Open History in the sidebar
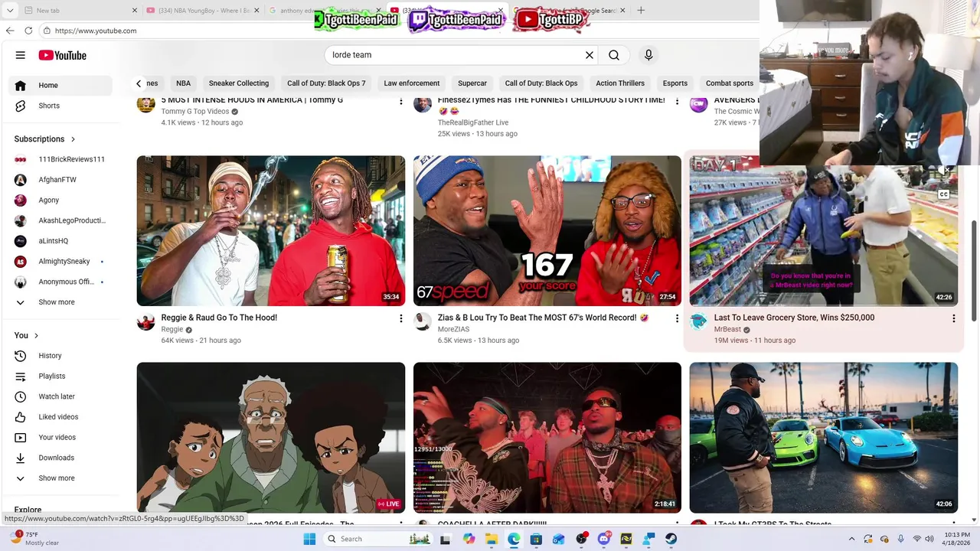The height and width of the screenshot is (551, 980). point(60,356)
